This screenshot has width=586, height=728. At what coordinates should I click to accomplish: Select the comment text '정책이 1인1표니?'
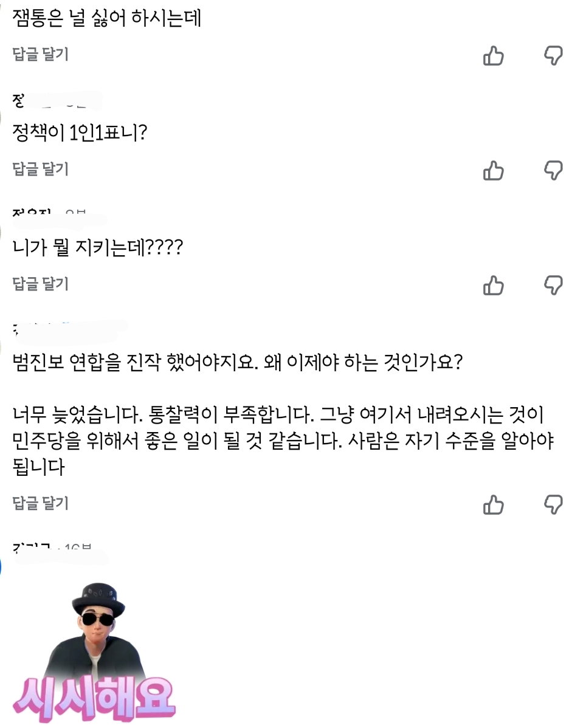(80, 133)
